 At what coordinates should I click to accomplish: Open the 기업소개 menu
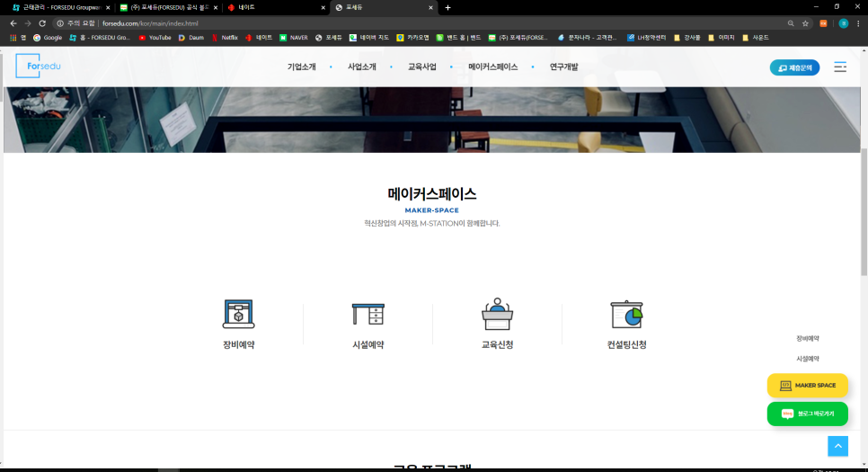point(302,67)
